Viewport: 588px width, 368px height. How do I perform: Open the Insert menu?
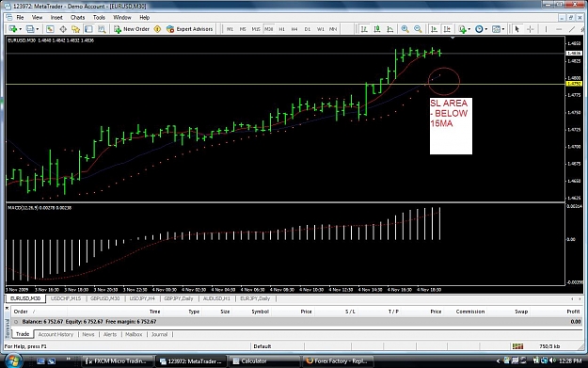coord(56,17)
